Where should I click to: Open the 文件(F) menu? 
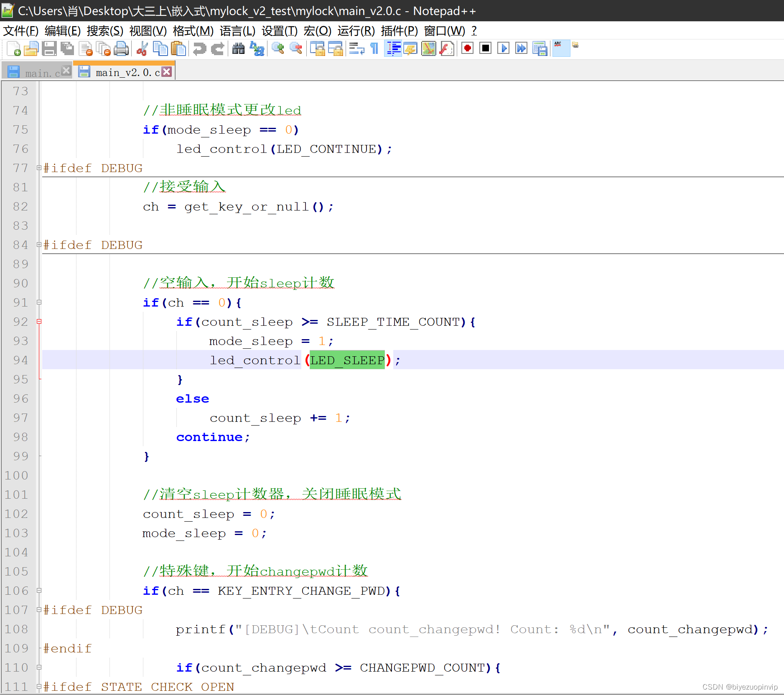(x=21, y=31)
